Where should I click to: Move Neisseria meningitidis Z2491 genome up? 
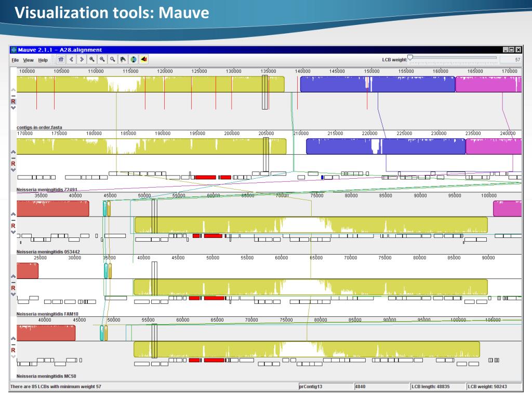[x=13, y=152]
